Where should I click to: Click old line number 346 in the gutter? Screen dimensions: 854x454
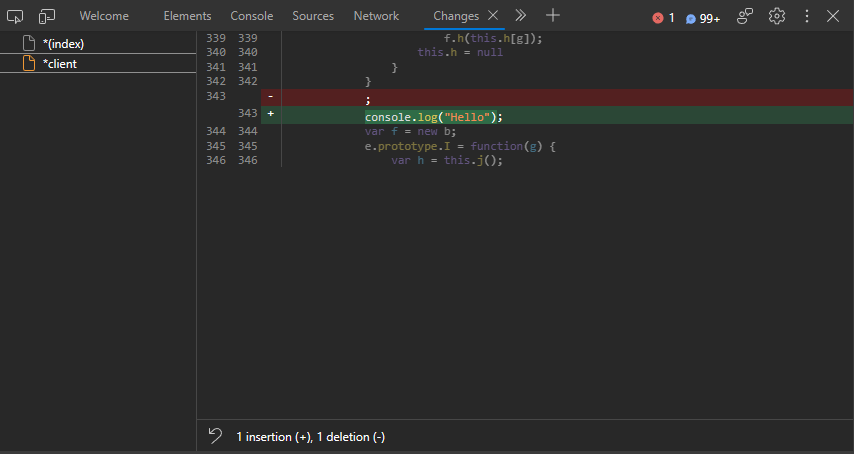coord(216,160)
